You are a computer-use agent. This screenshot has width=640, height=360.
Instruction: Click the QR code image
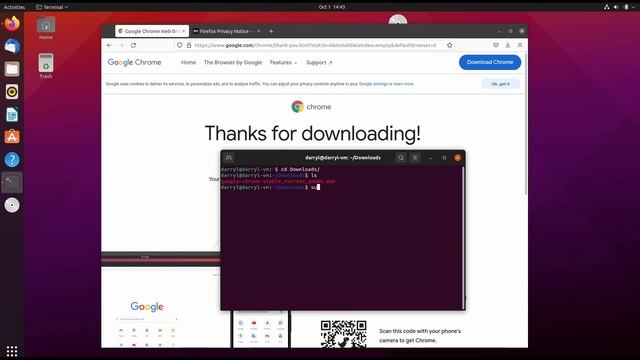click(x=343, y=334)
